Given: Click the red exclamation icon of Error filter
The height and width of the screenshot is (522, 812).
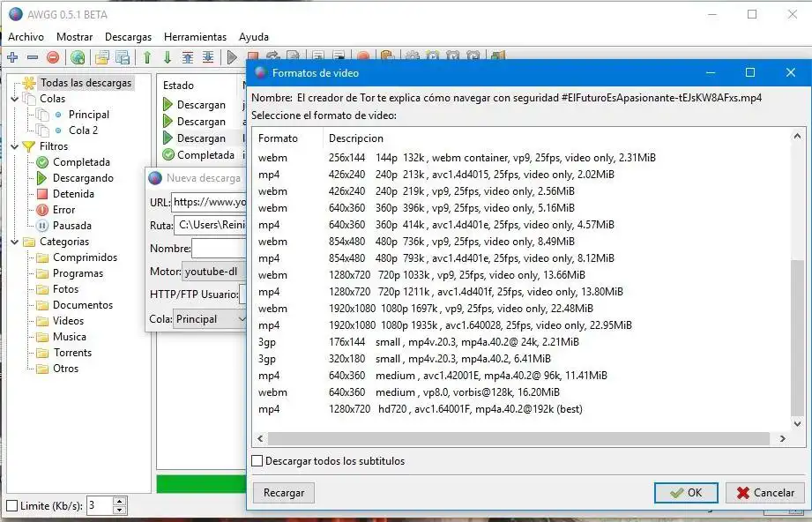Looking at the screenshot, I should (42, 210).
